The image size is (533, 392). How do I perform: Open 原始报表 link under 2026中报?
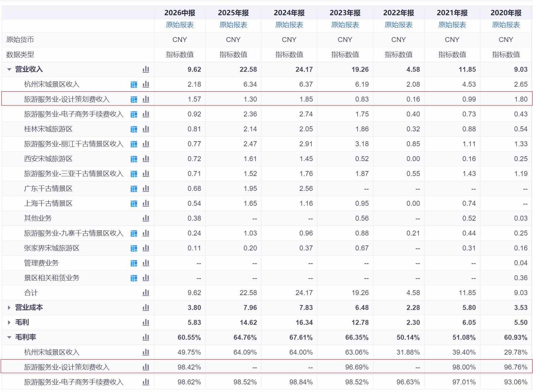(x=180, y=25)
